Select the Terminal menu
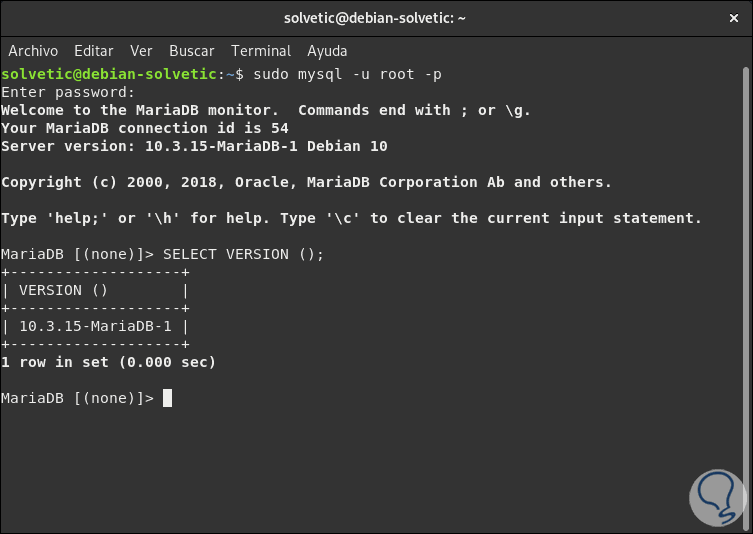The image size is (753, 534). [x=261, y=50]
